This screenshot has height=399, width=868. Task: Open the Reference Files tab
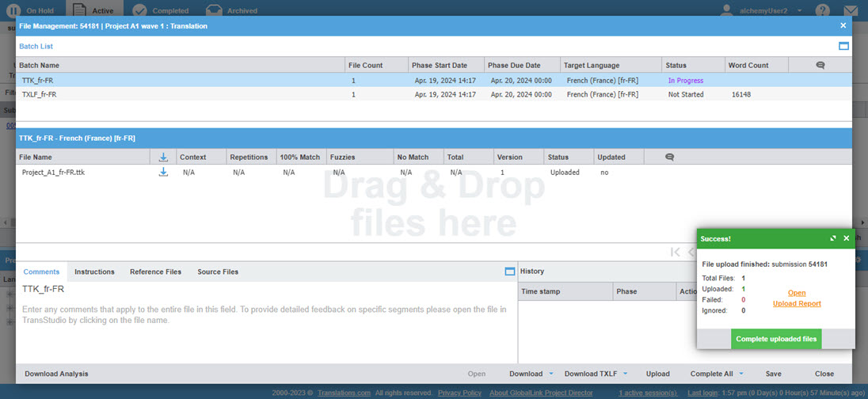coord(155,272)
